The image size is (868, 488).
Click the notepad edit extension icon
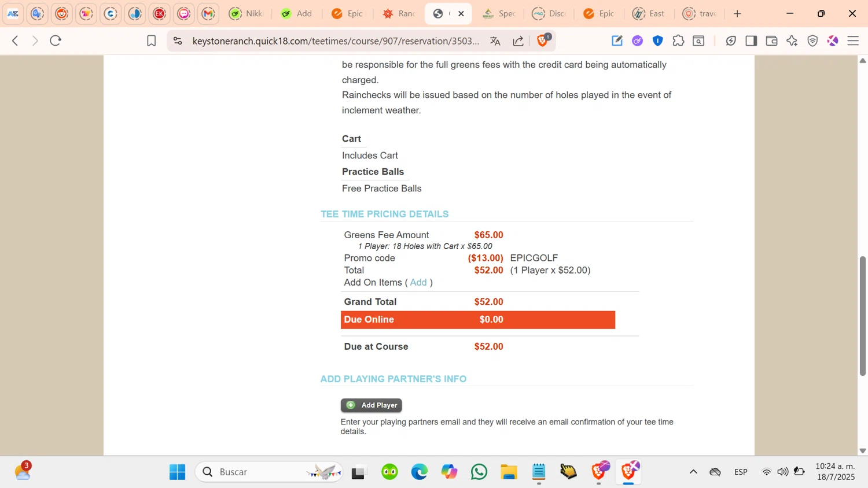[x=617, y=40]
